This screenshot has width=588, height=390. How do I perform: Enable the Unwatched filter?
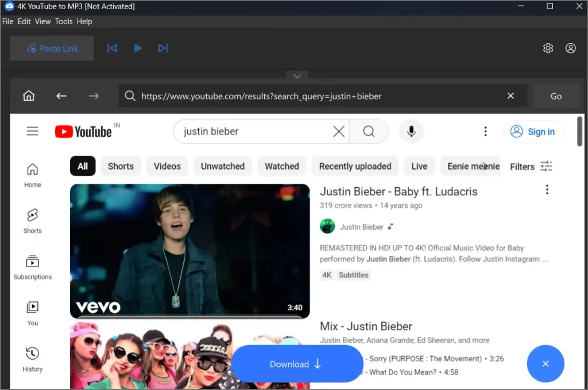pos(222,166)
